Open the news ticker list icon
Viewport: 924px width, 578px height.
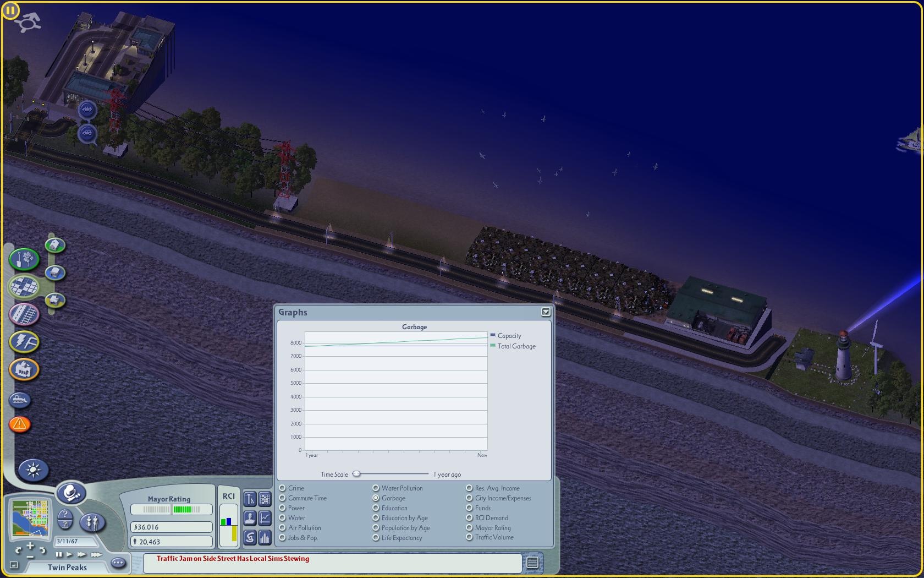(x=532, y=563)
